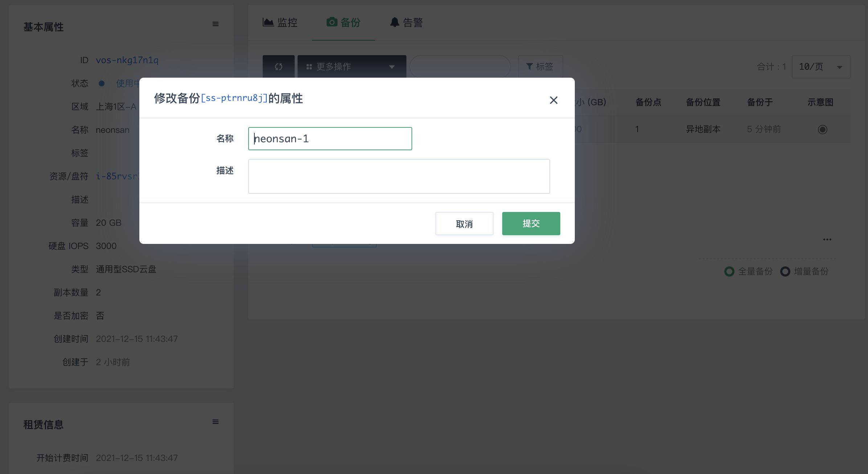This screenshot has width=868, height=474.
Task: Close the modify backup properties dialog
Action: pos(553,100)
